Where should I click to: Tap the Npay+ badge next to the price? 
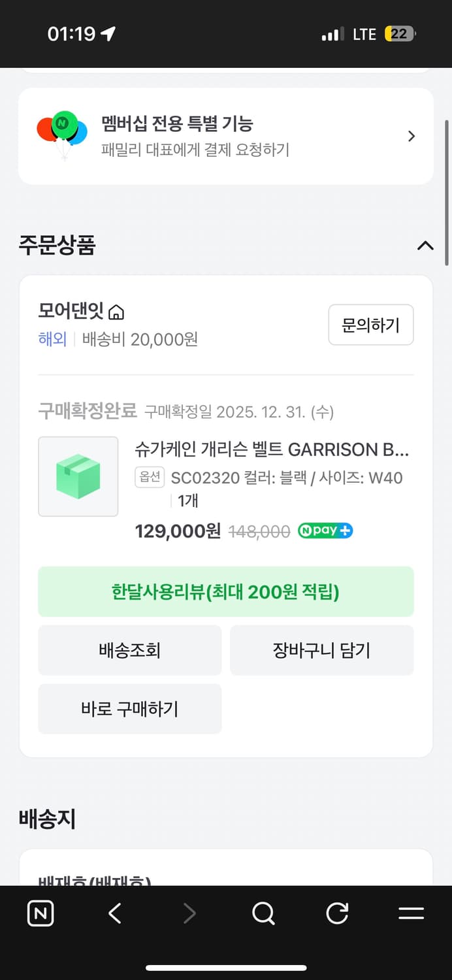pos(325,531)
